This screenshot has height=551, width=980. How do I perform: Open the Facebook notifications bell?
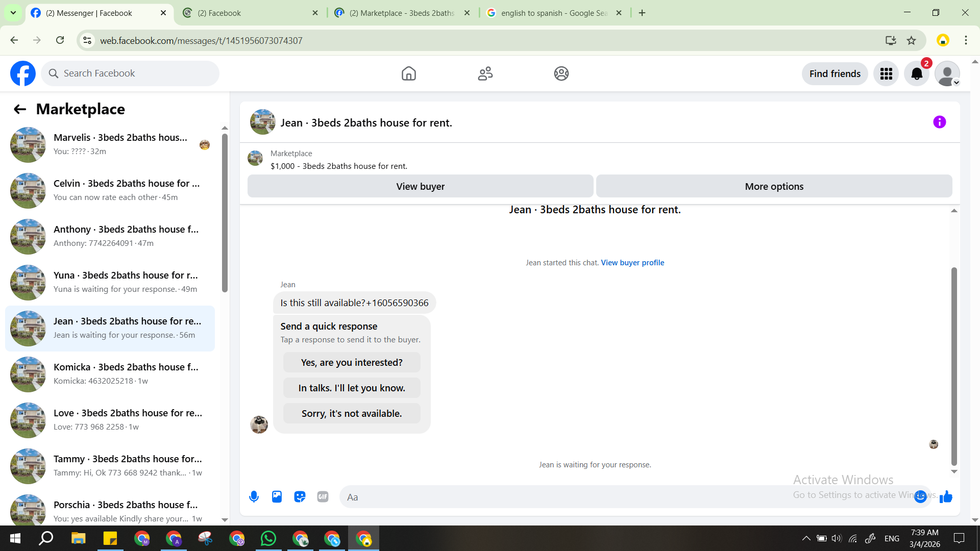coord(917,74)
